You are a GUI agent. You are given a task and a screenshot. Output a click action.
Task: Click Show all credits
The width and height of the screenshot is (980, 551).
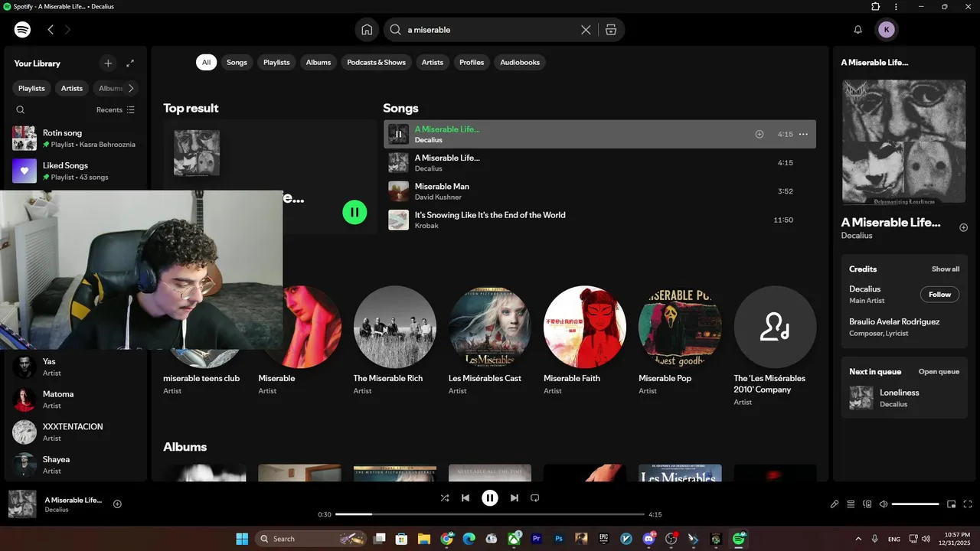pyautogui.click(x=945, y=269)
